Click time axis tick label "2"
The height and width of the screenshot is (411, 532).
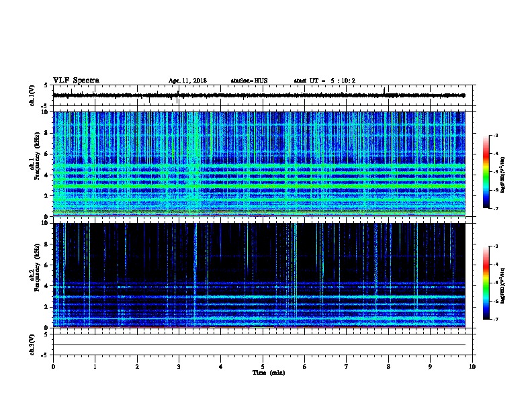click(137, 367)
